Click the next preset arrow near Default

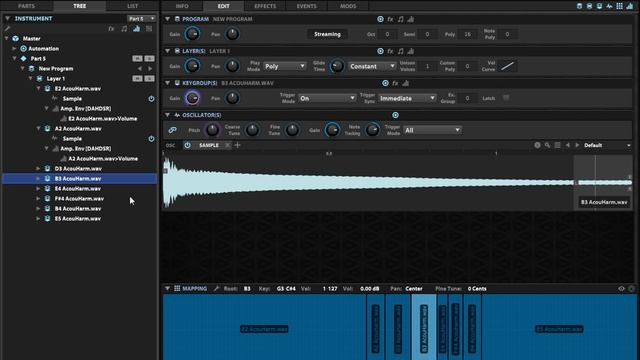coord(577,145)
